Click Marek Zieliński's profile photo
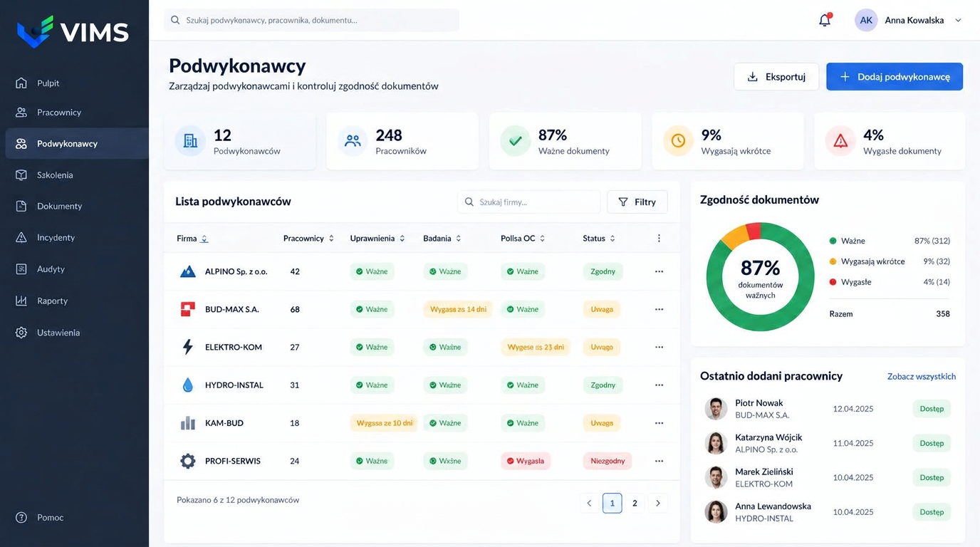980x547 pixels. pos(716,477)
